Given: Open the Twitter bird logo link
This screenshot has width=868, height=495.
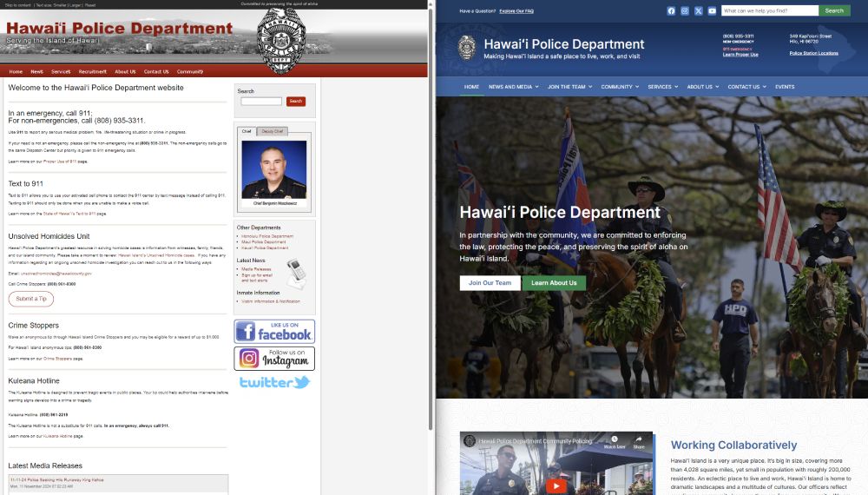Looking at the screenshot, I should [274, 382].
